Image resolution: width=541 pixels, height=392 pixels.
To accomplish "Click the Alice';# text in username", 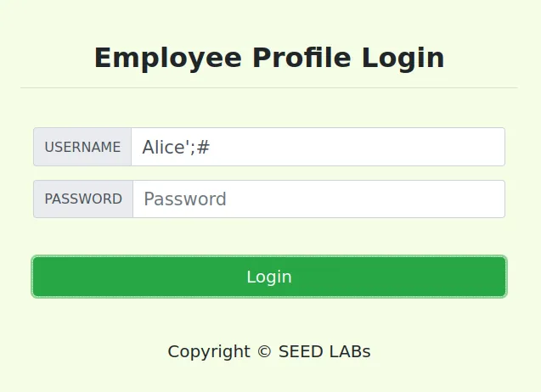I will click(x=176, y=147).
